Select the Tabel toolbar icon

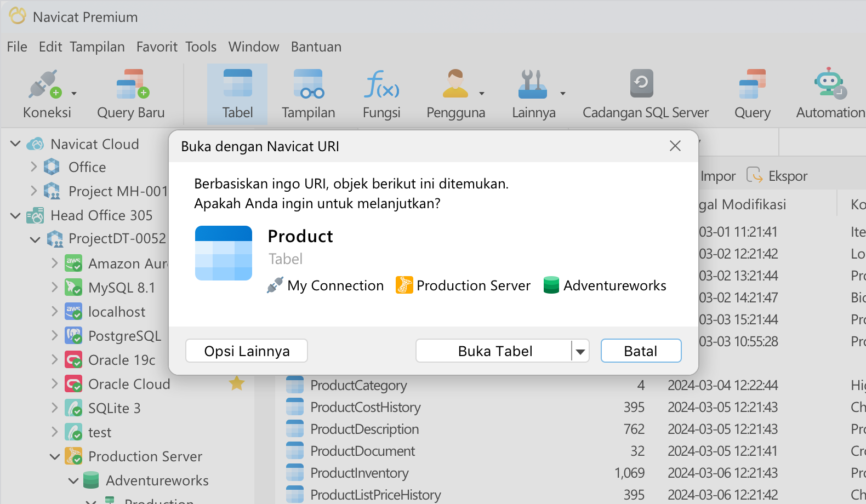pyautogui.click(x=237, y=84)
